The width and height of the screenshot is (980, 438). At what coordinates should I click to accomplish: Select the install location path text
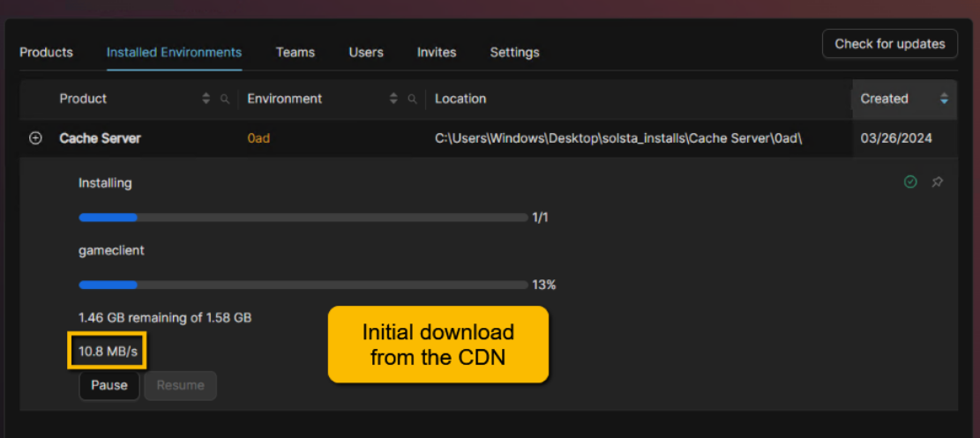point(618,138)
